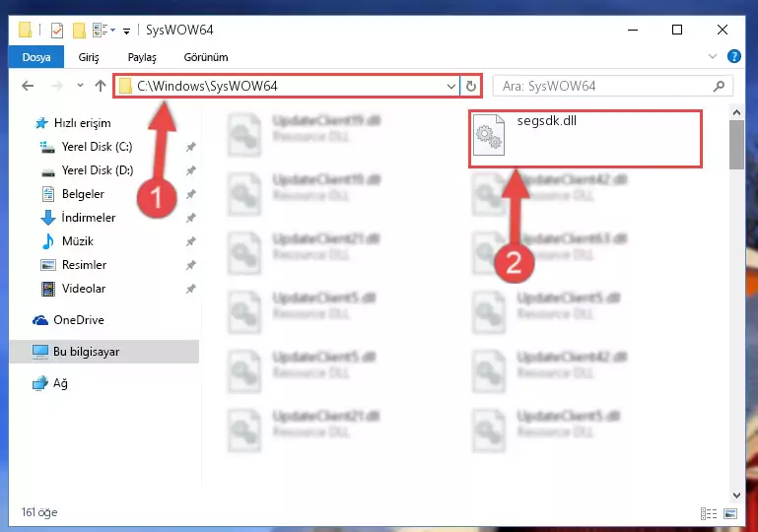
Task: Open Yerel Disk (C:)
Action: [x=97, y=147]
